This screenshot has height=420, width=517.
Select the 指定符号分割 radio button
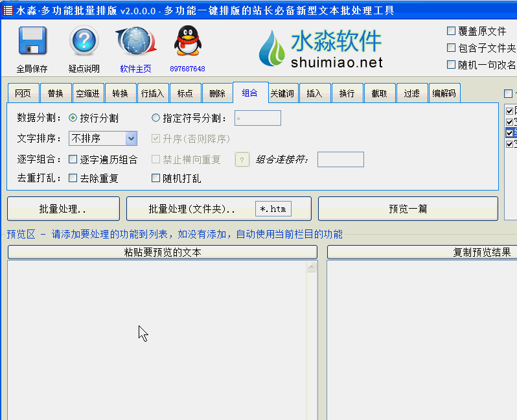pos(155,118)
